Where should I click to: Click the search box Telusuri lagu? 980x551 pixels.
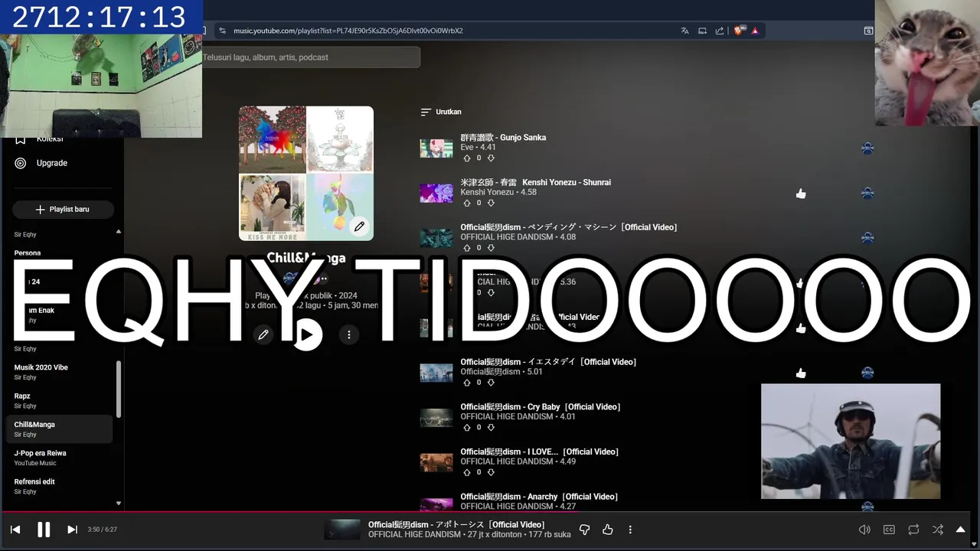tap(310, 57)
